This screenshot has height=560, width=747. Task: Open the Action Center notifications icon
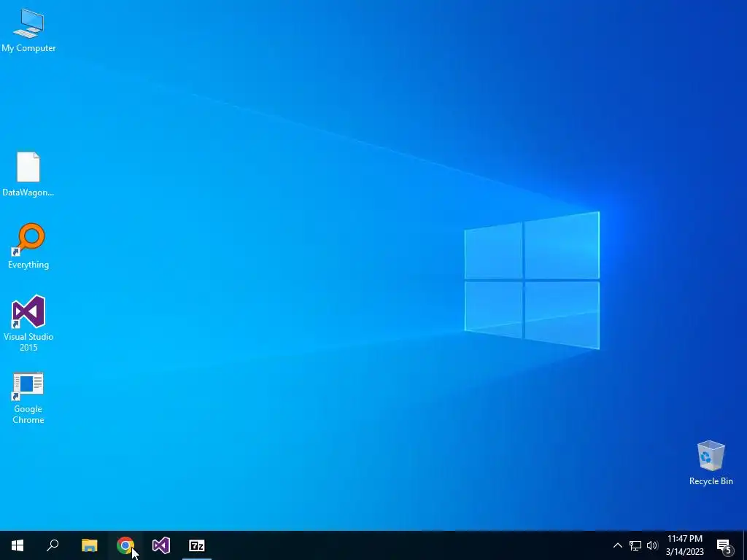tap(724, 545)
